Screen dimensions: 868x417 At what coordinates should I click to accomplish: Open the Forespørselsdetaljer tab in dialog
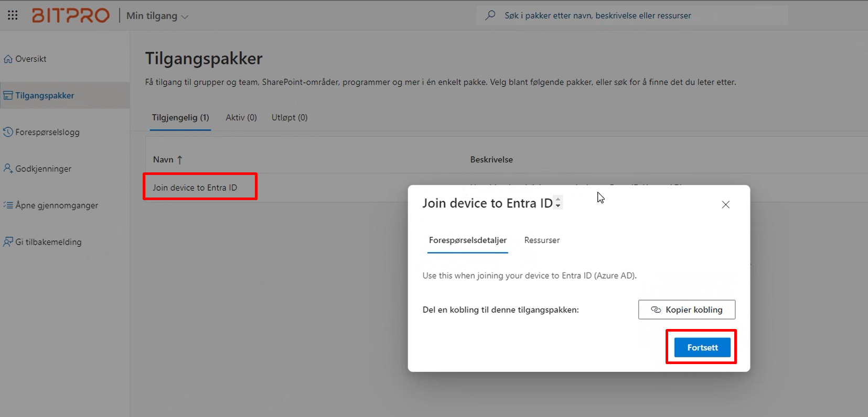coord(468,240)
